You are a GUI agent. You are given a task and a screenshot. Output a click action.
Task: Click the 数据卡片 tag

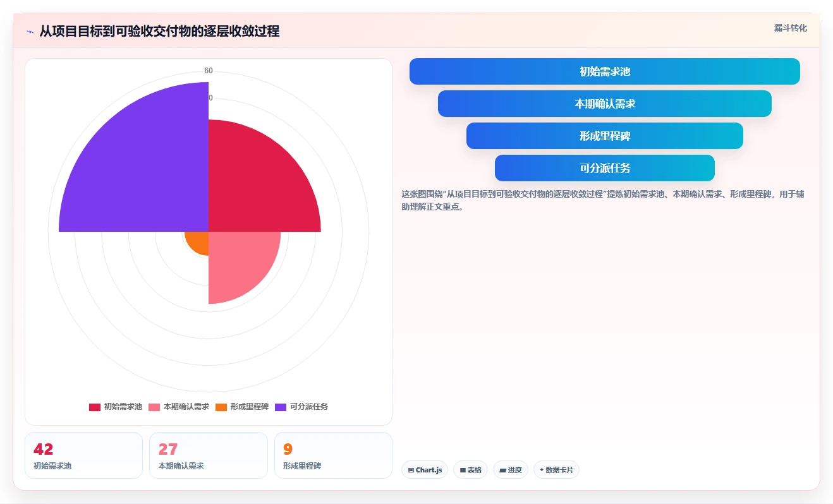[556, 470]
